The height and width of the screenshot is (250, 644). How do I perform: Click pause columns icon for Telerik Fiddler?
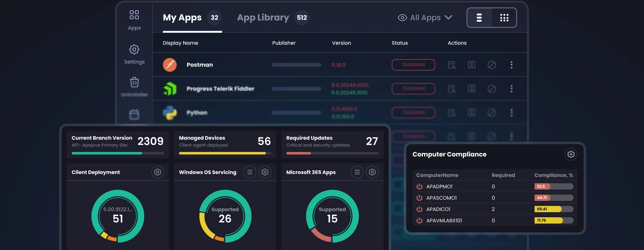[x=472, y=89]
